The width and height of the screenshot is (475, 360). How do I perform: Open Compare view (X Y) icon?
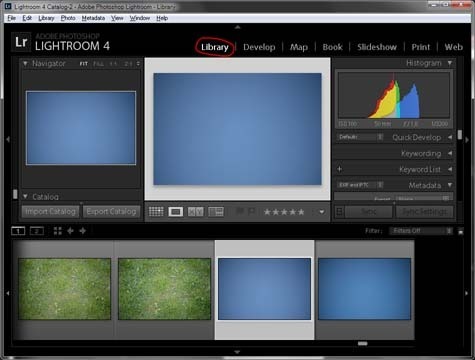[196, 212]
